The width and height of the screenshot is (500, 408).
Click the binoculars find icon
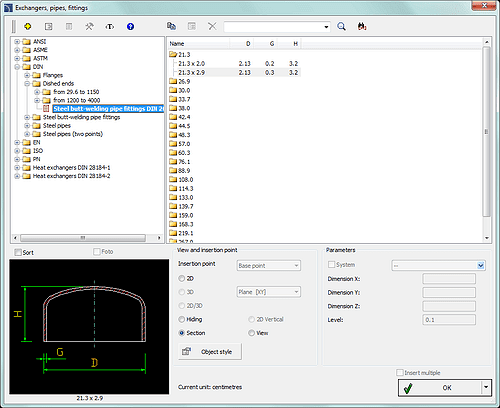pyautogui.click(x=362, y=26)
